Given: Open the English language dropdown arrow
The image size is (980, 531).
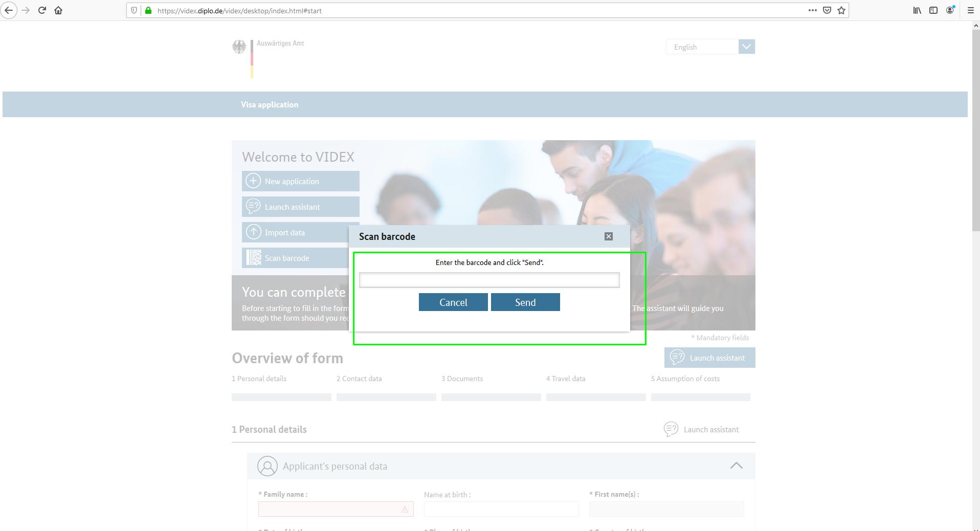Looking at the screenshot, I should click(x=747, y=47).
